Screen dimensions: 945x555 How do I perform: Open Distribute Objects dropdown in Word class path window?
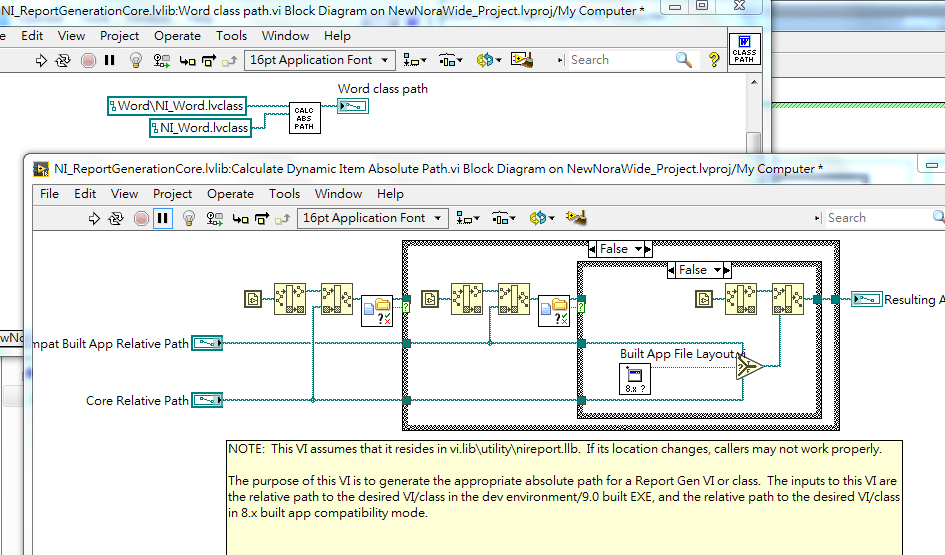click(x=450, y=60)
